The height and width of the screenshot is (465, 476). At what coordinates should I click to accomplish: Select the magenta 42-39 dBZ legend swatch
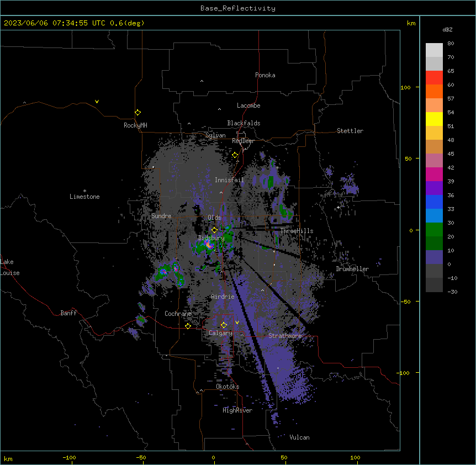[x=434, y=174]
